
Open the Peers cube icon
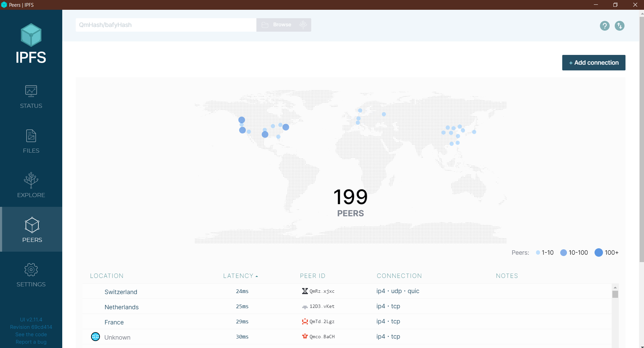click(32, 225)
